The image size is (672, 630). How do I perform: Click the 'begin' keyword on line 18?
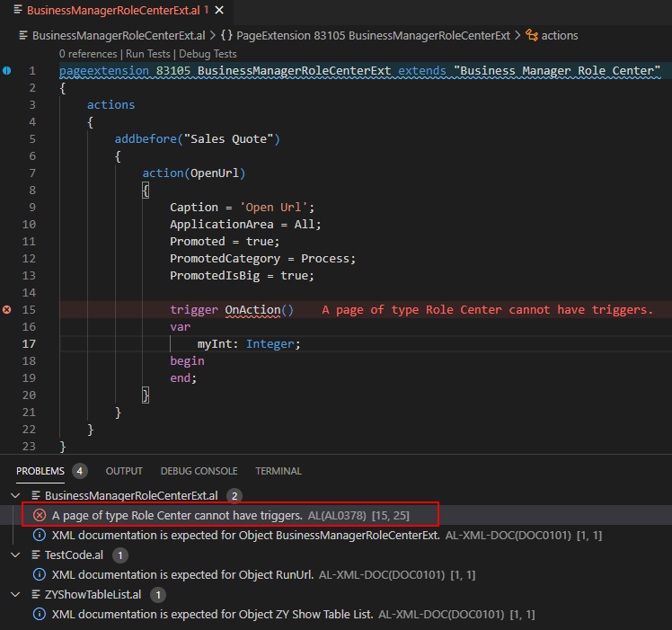pyautogui.click(x=187, y=361)
